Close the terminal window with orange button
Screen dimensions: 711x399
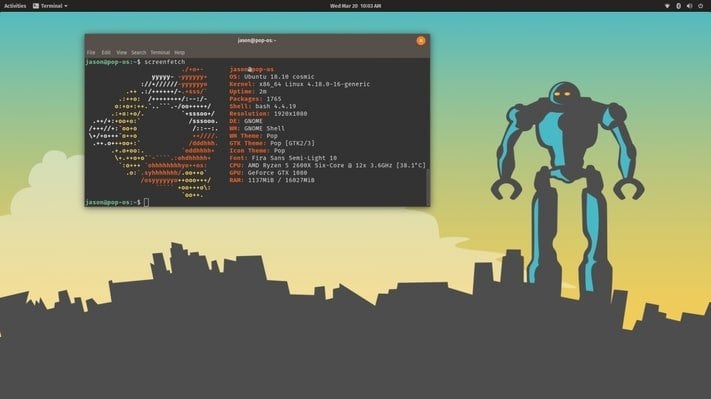[x=421, y=40]
